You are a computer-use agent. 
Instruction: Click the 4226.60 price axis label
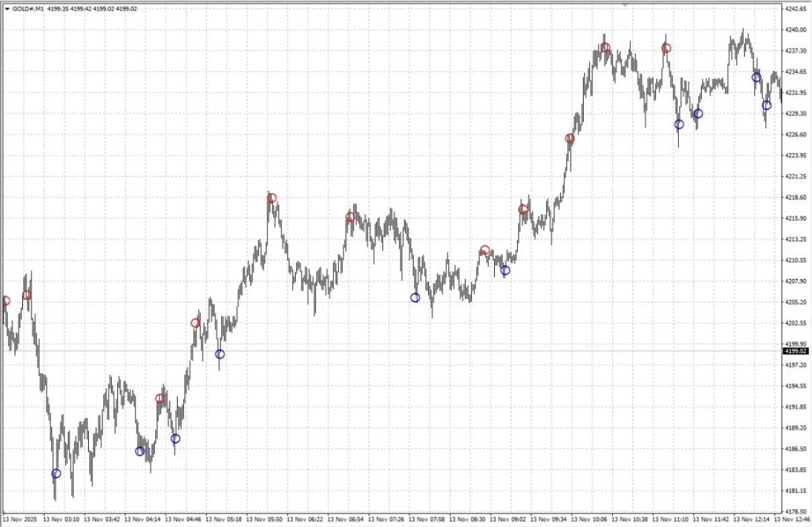click(797, 135)
